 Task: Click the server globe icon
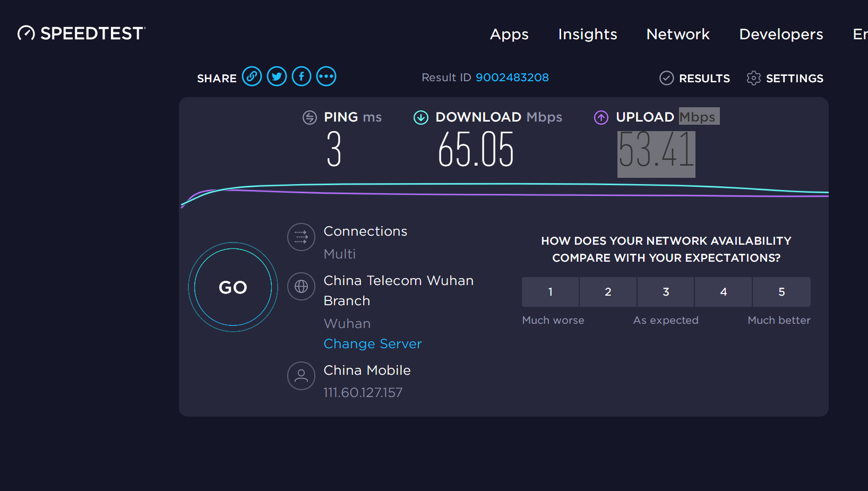coord(301,286)
